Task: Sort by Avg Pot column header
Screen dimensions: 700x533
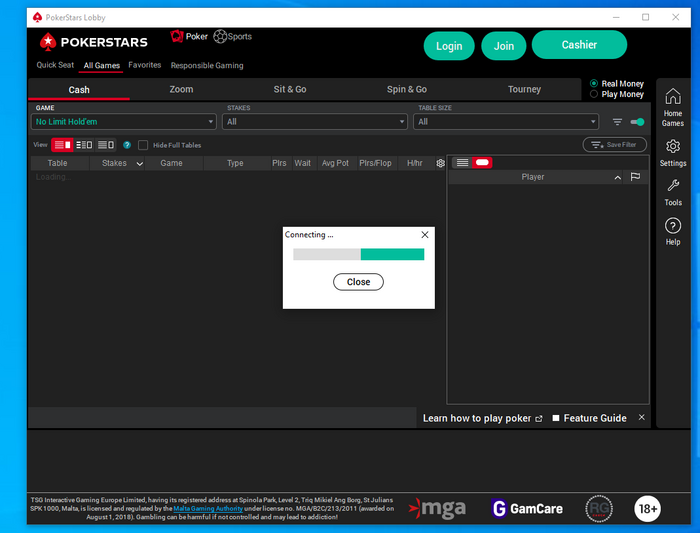Action: tap(335, 163)
